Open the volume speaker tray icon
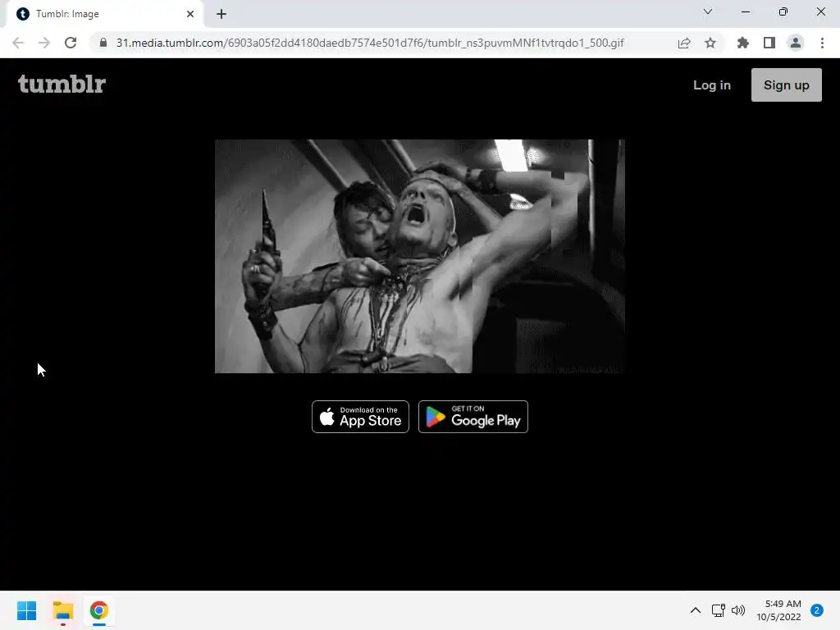The width and height of the screenshot is (840, 630). click(x=738, y=610)
